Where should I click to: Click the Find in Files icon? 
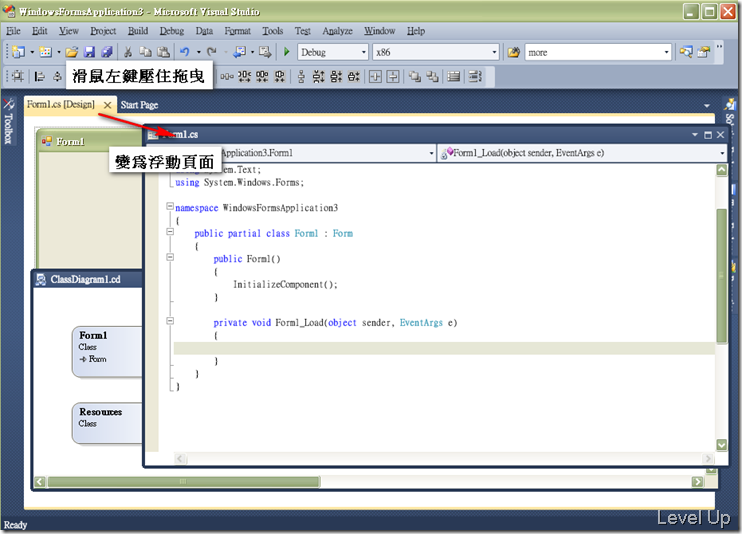tap(513, 52)
